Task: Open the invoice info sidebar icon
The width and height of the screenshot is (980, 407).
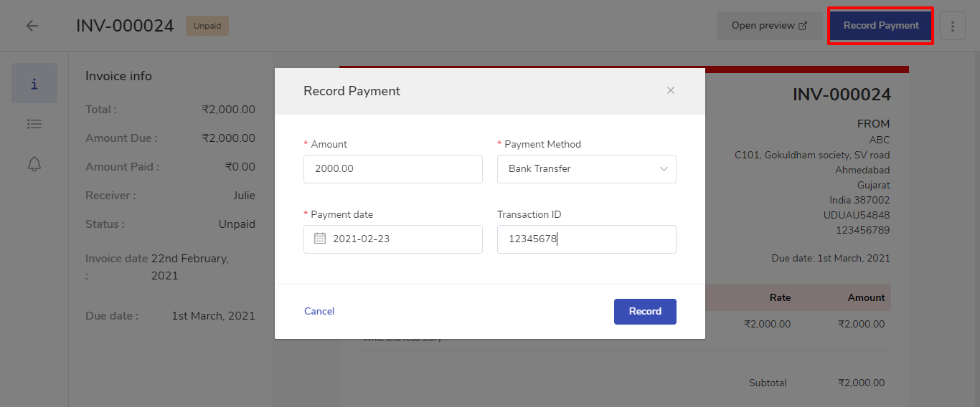Action: click(x=34, y=84)
